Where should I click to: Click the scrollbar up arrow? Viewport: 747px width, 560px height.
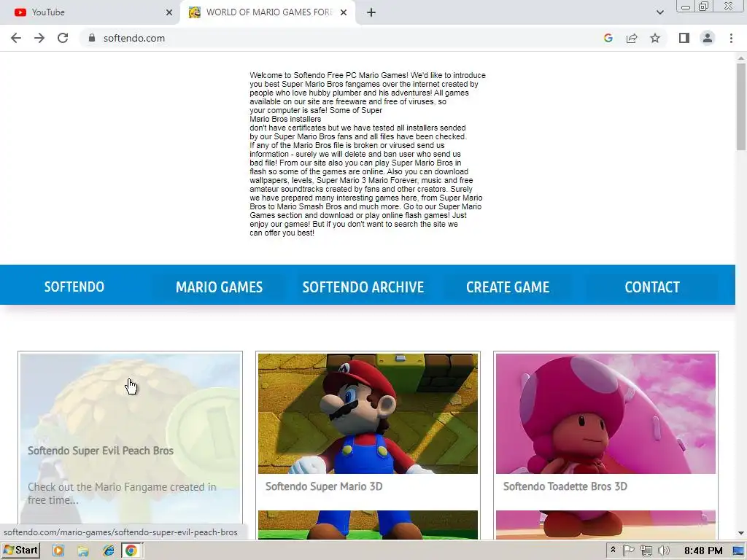coord(741,58)
